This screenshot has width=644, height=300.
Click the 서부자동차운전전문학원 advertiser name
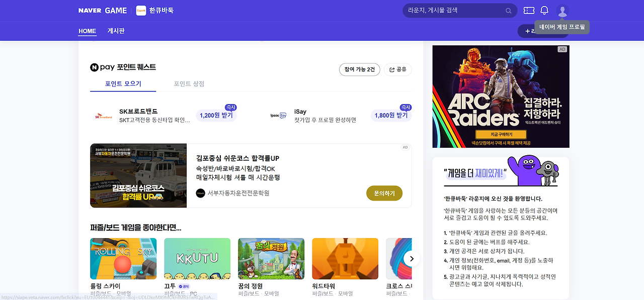pos(238,193)
